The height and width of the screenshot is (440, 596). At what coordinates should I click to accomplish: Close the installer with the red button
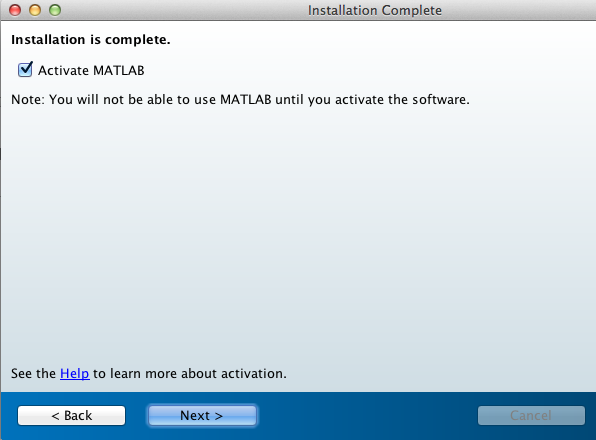point(15,10)
